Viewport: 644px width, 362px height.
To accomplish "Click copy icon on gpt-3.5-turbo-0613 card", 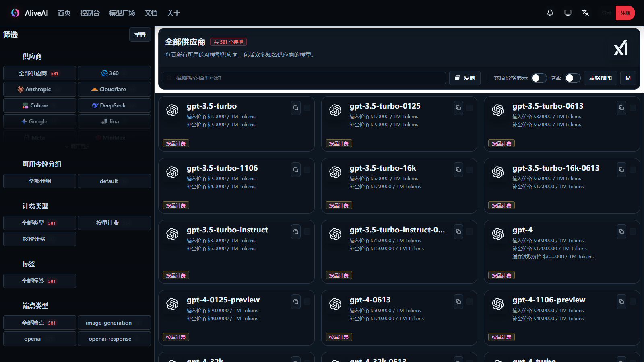I will tap(621, 108).
